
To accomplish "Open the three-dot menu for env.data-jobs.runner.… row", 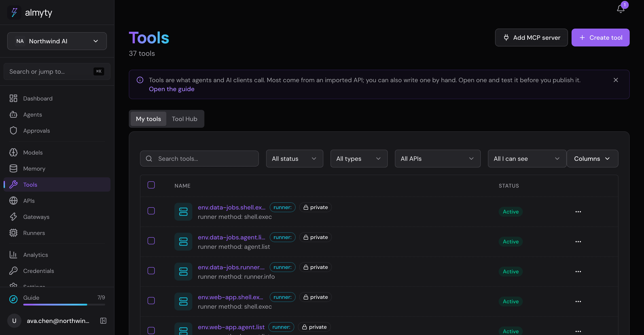I will pyautogui.click(x=578, y=272).
